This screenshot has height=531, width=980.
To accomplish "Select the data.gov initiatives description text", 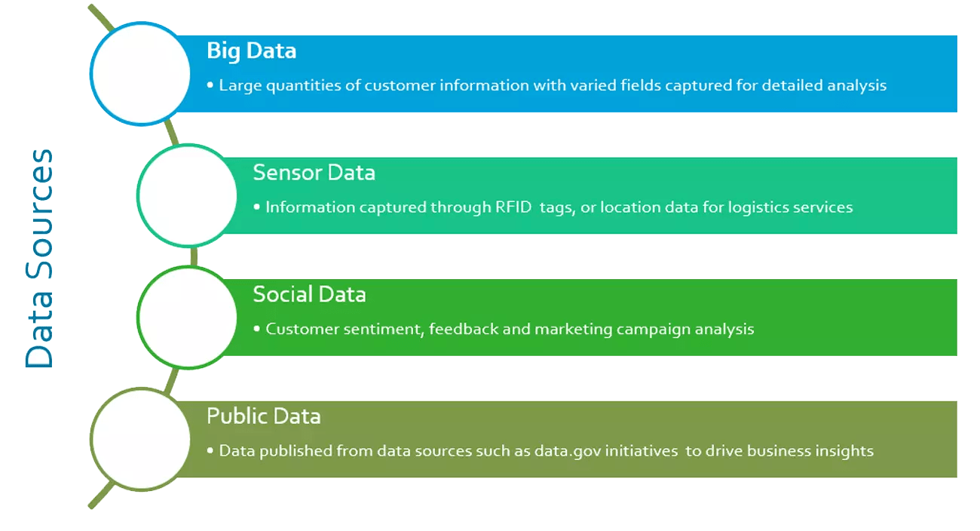I will pyautogui.click(x=546, y=452).
